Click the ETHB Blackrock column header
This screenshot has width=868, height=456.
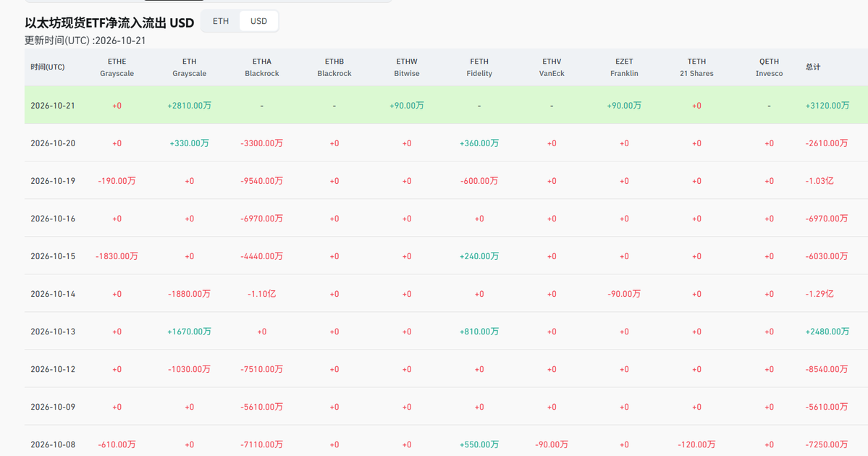334,67
